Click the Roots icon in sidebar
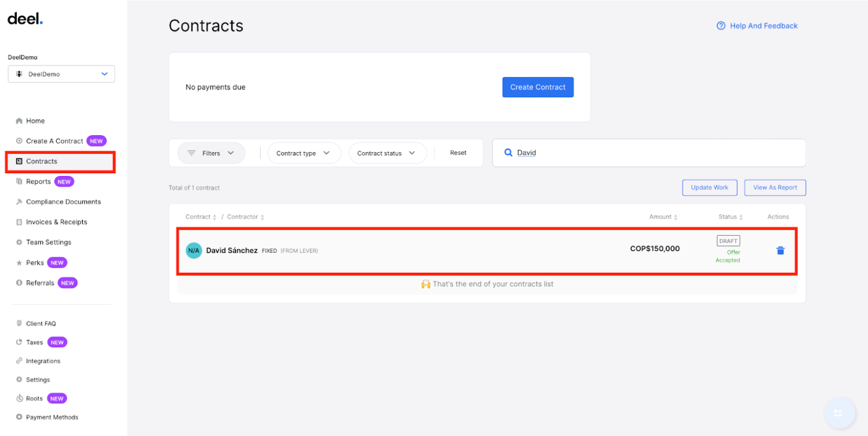The width and height of the screenshot is (868, 436). coord(19,399)
